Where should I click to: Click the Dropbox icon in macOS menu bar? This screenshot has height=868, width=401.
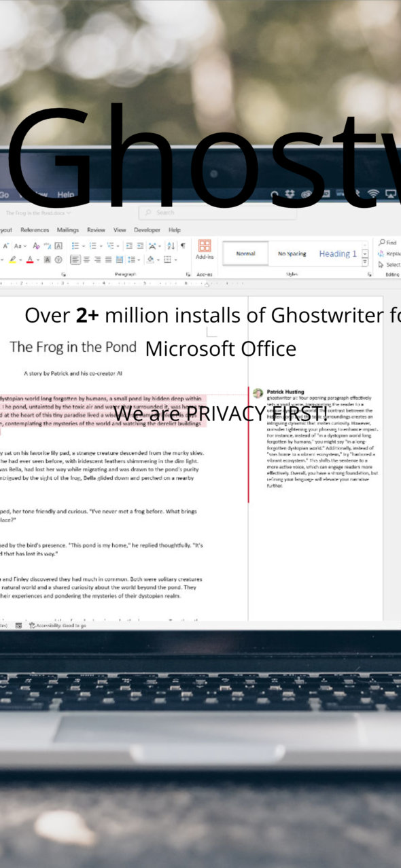tap(290, 194)
